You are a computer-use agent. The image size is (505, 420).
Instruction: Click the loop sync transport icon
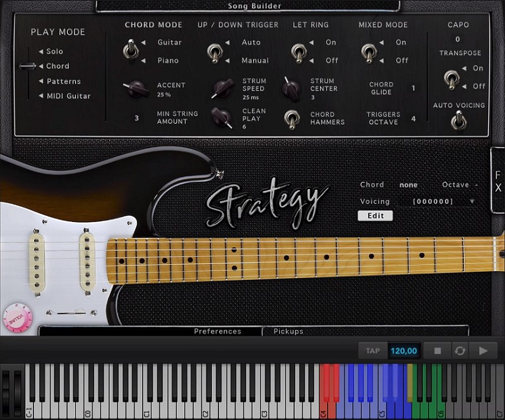click(460, 351)
